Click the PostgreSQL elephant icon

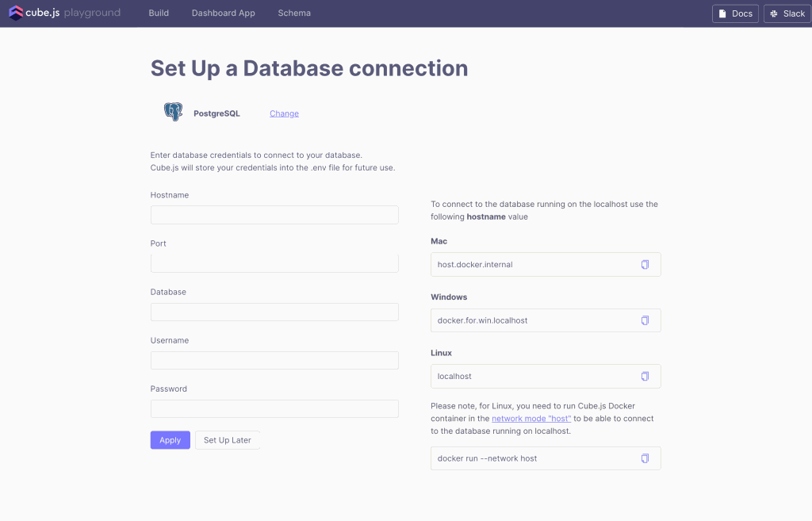point(174,112)
